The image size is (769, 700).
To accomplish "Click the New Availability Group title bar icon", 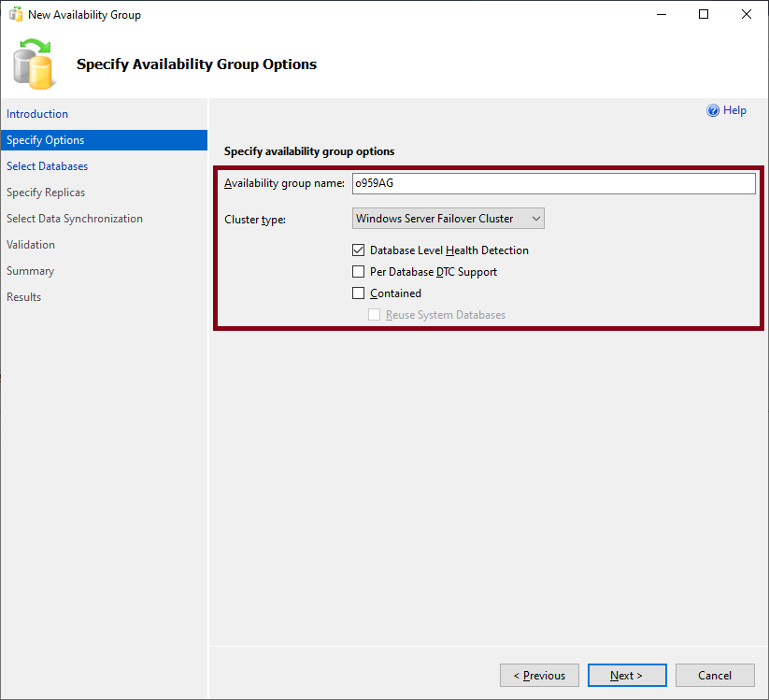I will 16,14.
